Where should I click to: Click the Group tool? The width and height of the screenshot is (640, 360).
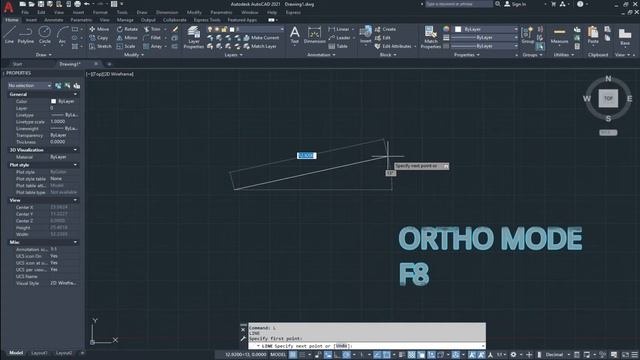coord(527,35)
